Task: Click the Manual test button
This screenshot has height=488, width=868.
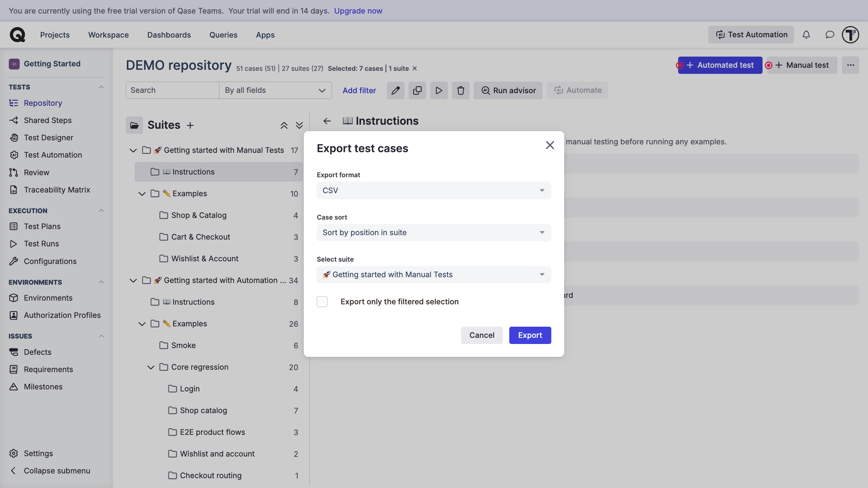Action: [802, 65]
